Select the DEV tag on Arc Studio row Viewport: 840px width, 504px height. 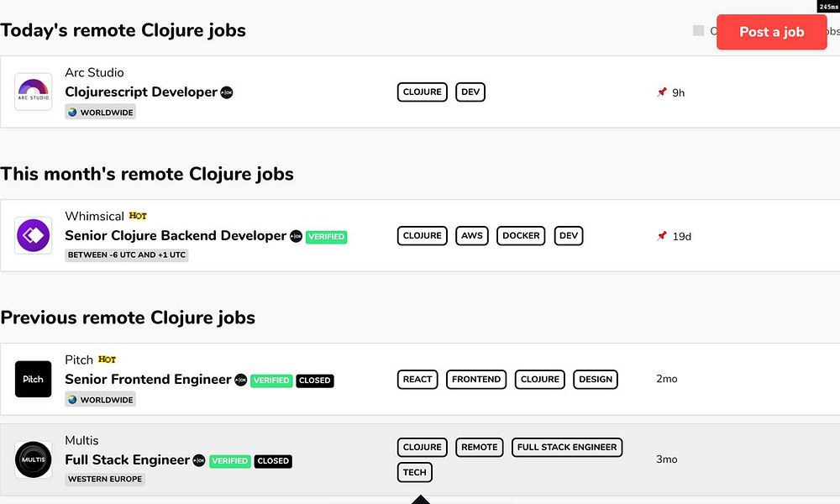(x=470, y=92)
